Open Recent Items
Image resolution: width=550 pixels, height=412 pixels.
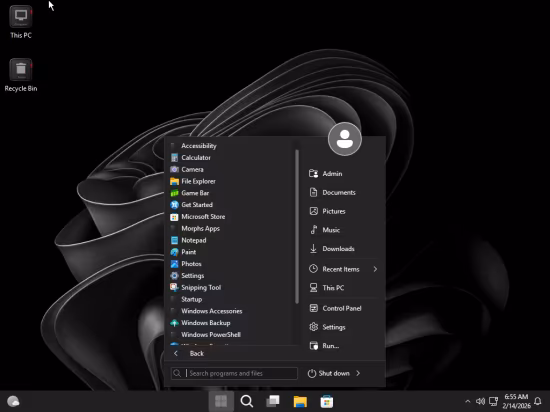tap(334, 269)
